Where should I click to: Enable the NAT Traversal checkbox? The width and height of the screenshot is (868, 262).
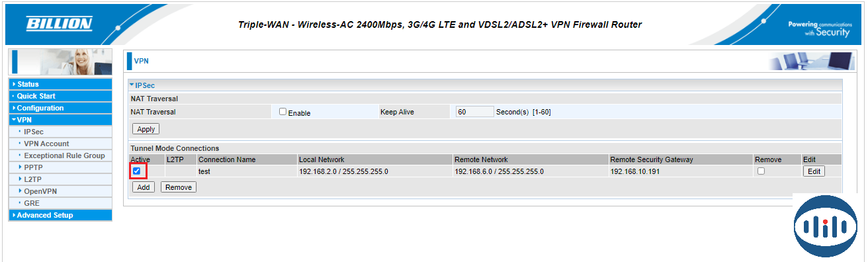click(282, 112)
